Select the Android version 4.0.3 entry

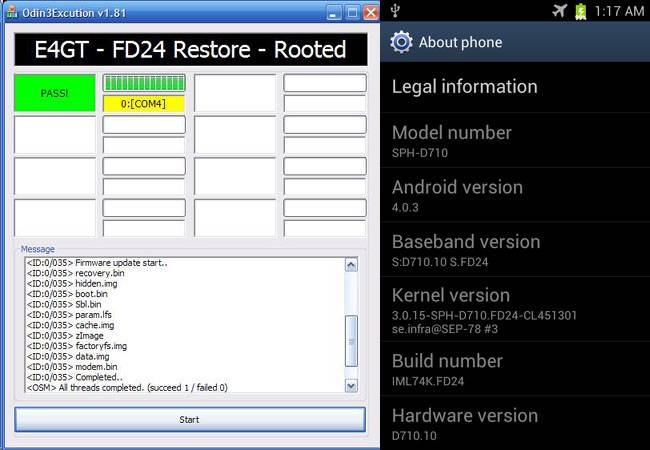(x=515, y=195)
